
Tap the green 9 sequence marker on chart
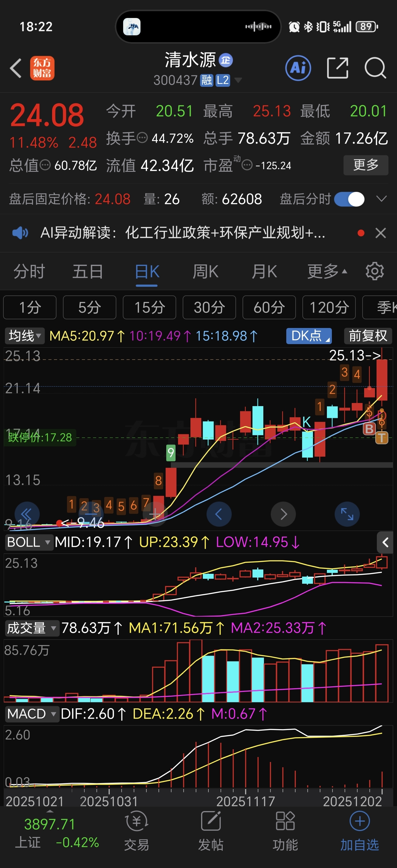tap(171, 453)
